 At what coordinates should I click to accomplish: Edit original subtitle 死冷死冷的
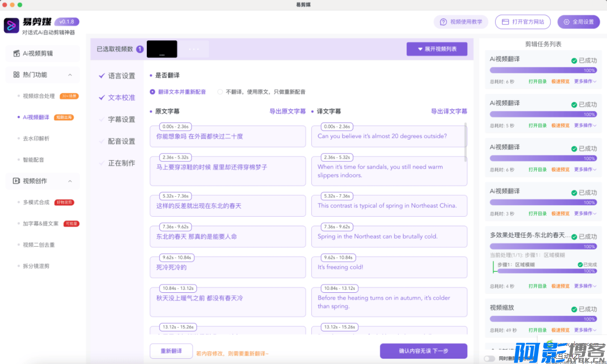point(228,267)
